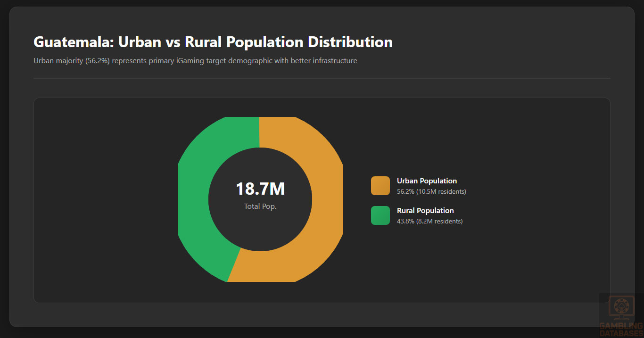Click the (56.2%) figure in the subtitle
644x338 pixels.
click(98, 61)
